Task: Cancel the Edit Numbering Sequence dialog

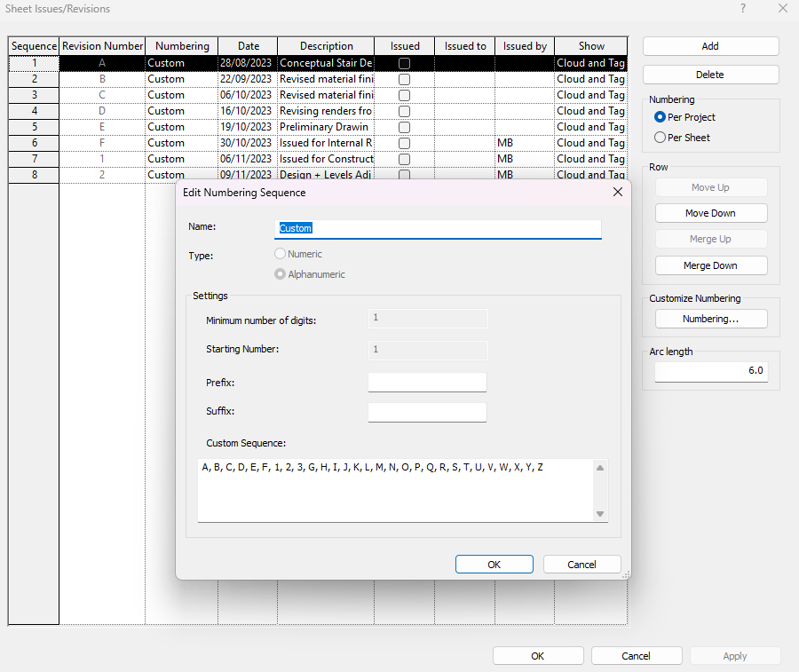Action: click(581, 564)
